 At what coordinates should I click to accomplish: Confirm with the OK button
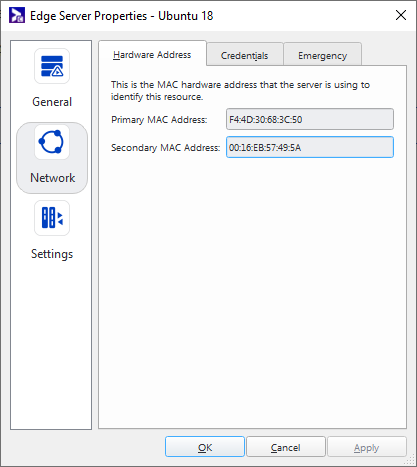click(205, 447)
